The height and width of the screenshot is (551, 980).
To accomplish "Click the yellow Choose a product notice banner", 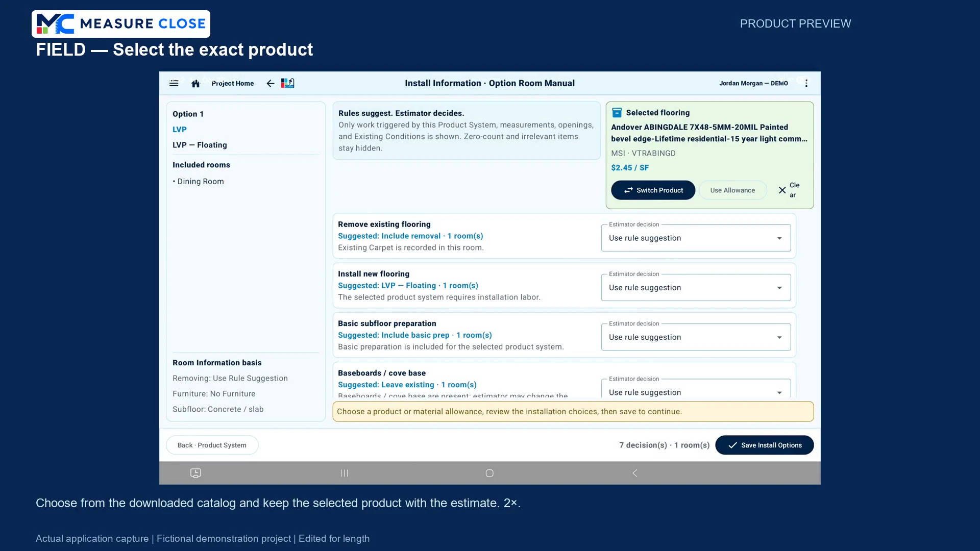I will tap(573, 412).
